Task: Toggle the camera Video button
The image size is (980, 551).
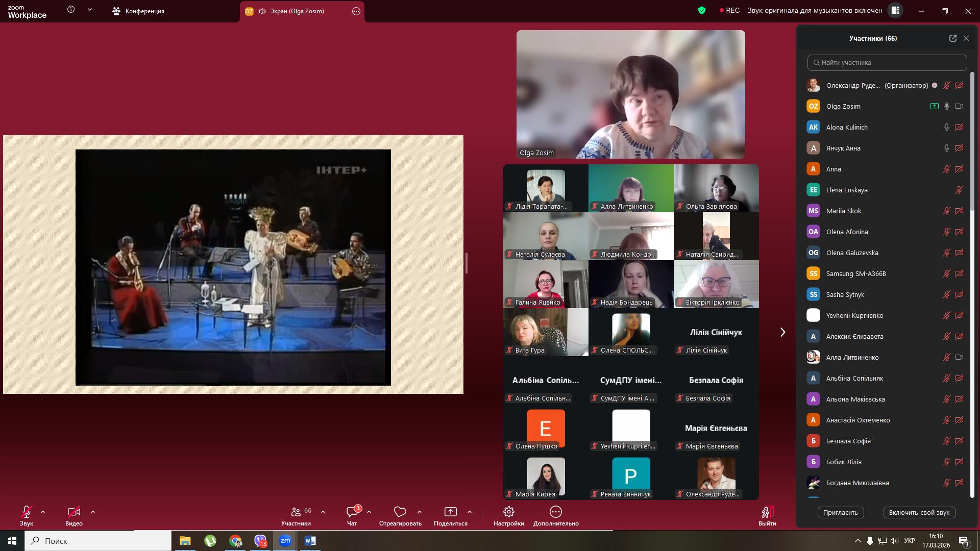Action: pyautogui.click(x=73, y=512)
